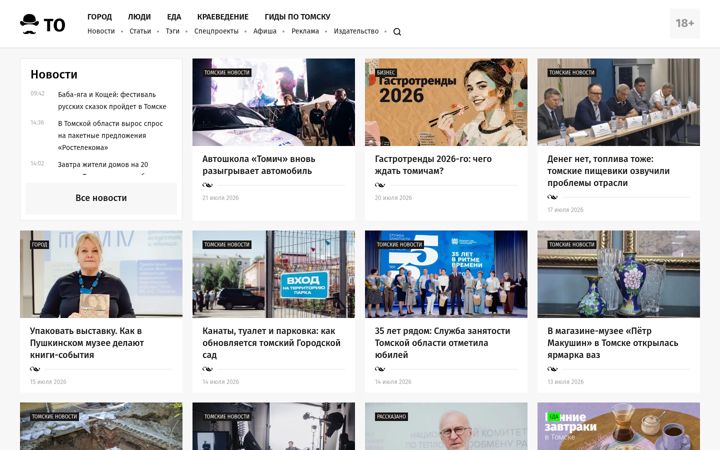720x450 pixels.
Task: Select the ГОРОД menu item
Action: click(100, 17)
